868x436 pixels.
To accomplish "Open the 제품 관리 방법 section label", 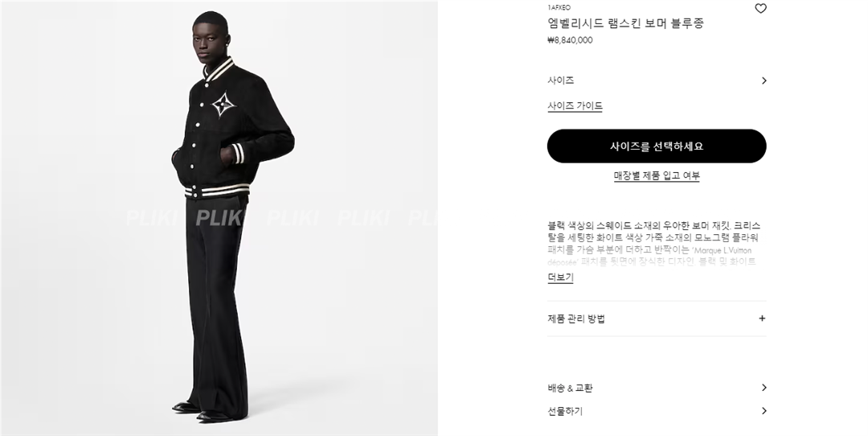I will pos(575,319).
